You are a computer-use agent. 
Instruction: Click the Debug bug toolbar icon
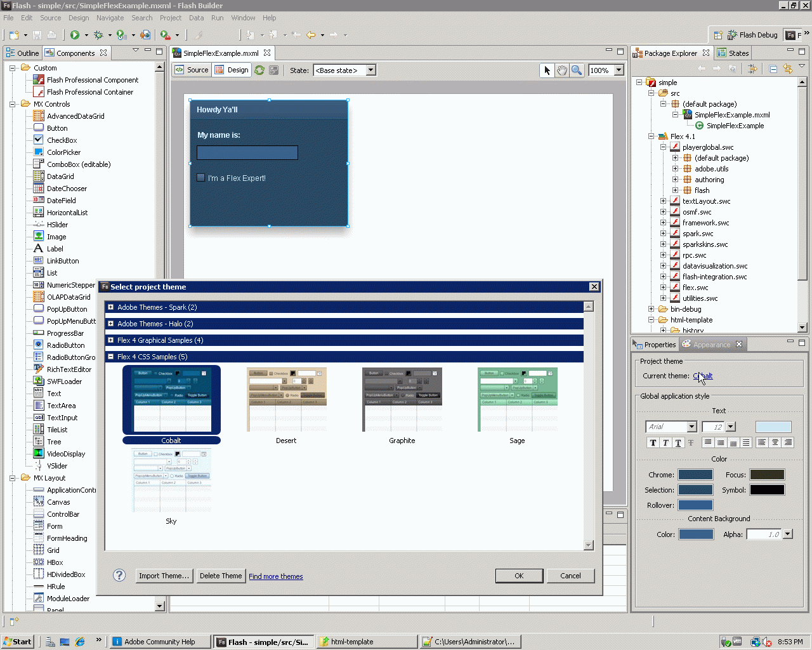point(98,35)
